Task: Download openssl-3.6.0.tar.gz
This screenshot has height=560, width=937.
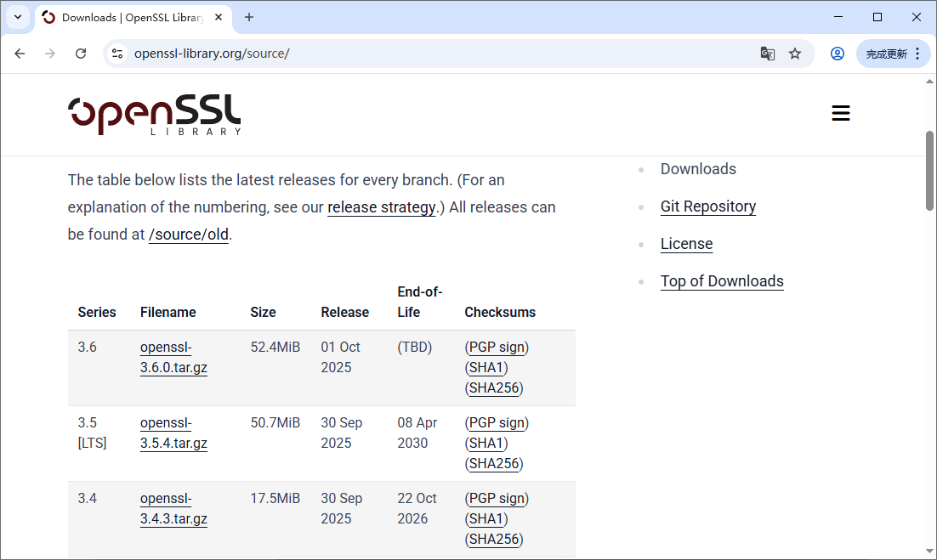Action: 173,358
